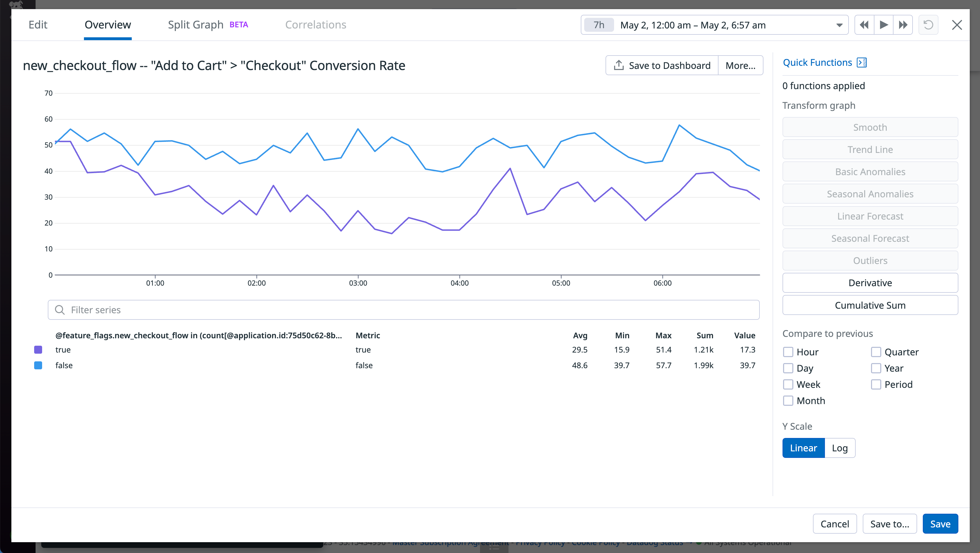Open the time range dropdown
Viewport: 980px width, 553px height.
pyautogui.click(x=839, y=25)
